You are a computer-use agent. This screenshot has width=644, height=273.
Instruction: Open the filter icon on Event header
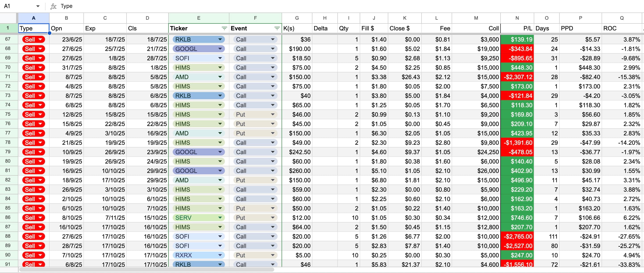pyautogui.click(x=277, y=28)
